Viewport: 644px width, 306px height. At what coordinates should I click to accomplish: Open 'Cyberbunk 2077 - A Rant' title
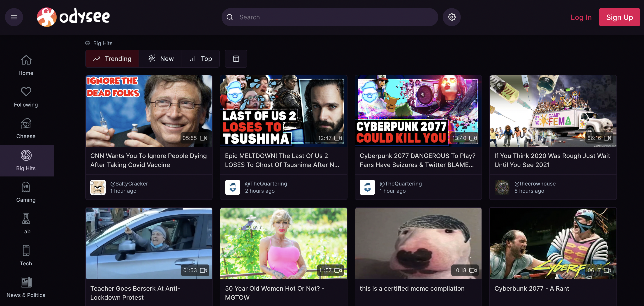[532, 288]
